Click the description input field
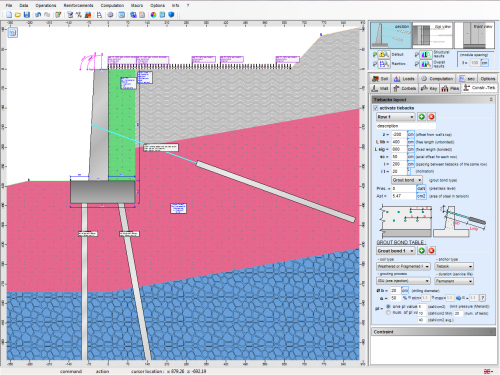This screenshot has width=500, height=375. point(406,126)
